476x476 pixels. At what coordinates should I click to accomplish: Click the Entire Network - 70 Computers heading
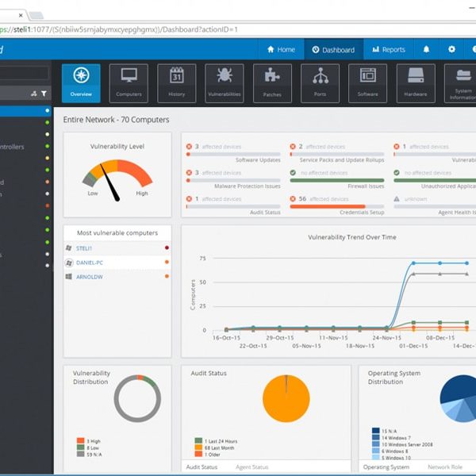click(x=117, y=120)
